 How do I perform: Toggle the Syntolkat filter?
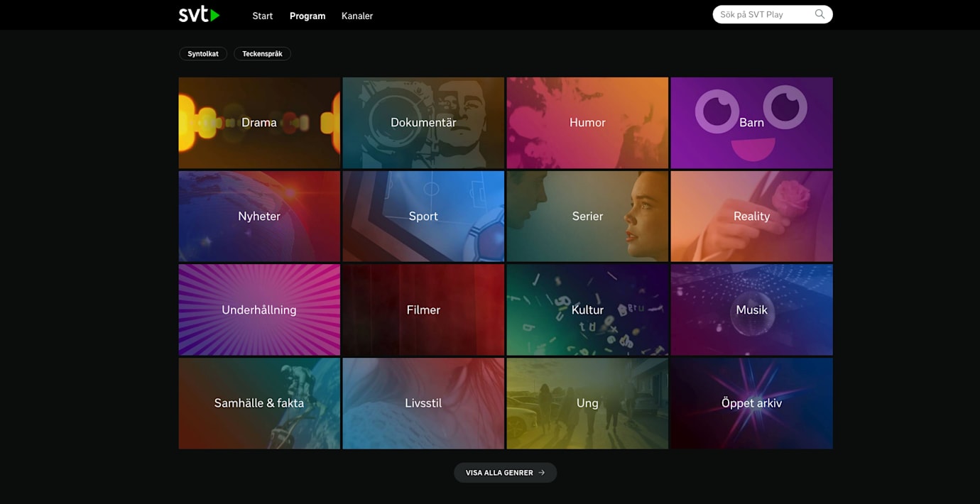pos(203,54)
